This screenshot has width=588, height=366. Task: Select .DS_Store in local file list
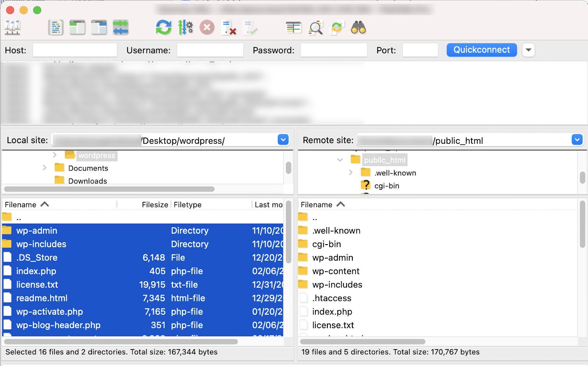pos(143,258)
